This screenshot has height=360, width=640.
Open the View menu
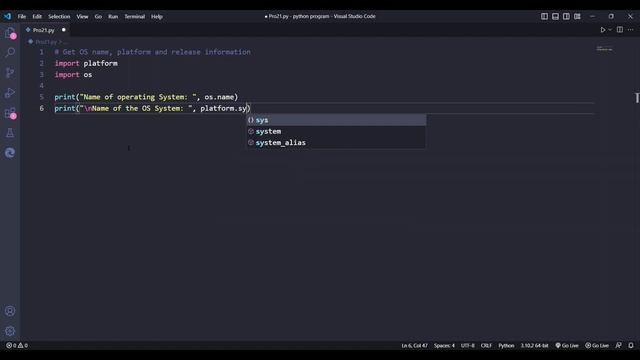(x=82, y=17)
